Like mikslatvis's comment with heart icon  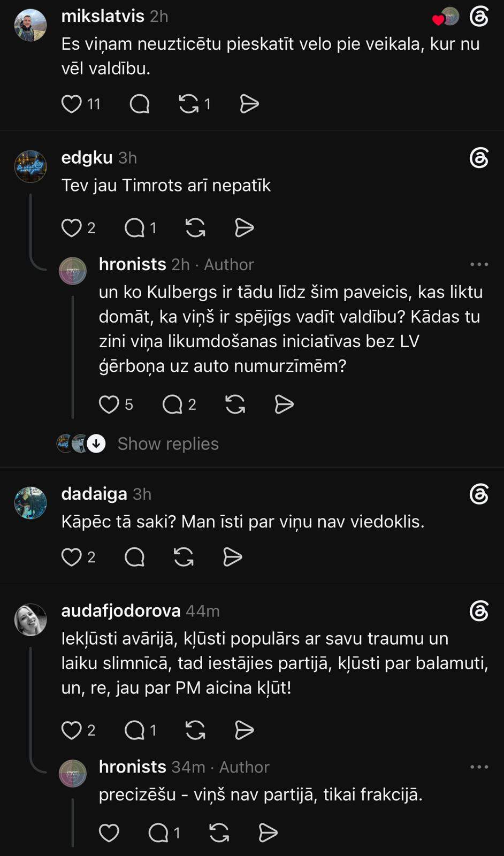pos(71,104)
